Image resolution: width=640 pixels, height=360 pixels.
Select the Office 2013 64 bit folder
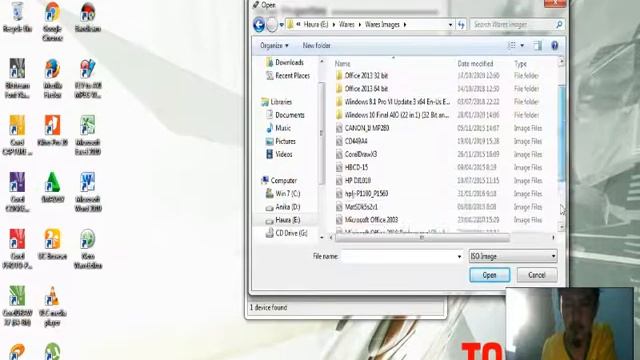362,89
